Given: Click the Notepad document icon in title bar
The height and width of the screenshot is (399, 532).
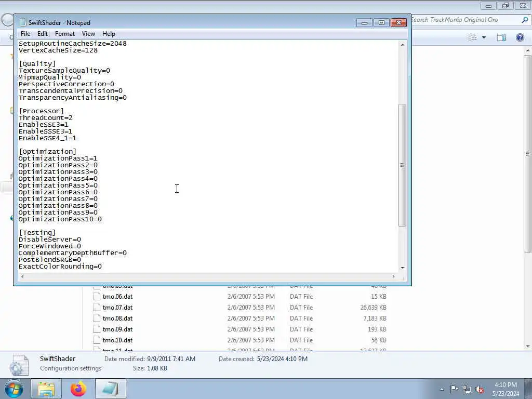Looking at the screenshot, I should (x=23, y=23).
